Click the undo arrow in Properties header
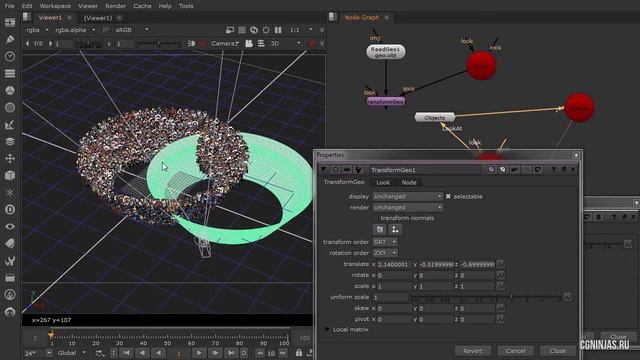This screenshot has height=360, width=640. click(x=515, y=169)
